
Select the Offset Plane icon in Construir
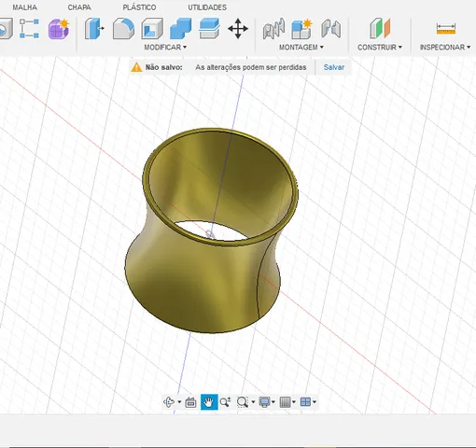(380, 29)
